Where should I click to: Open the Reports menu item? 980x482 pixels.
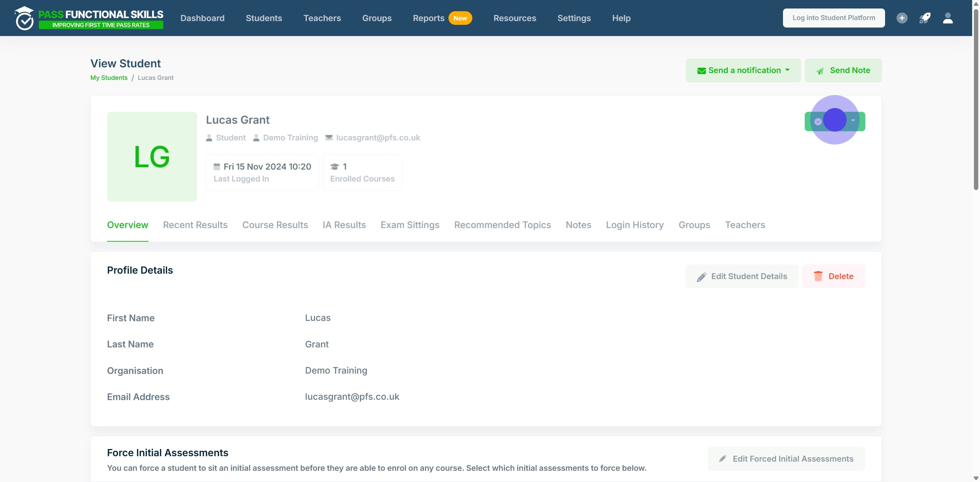pyautogui.click(x=428, y=18)
